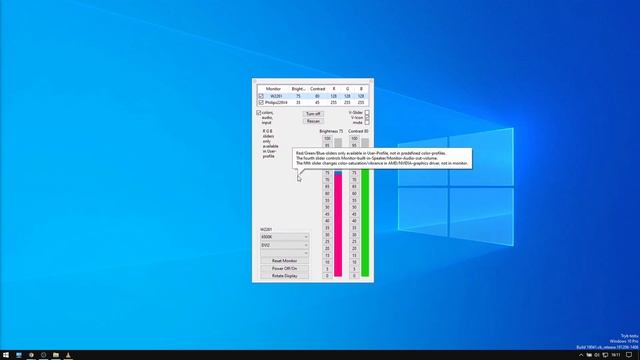This screenshot has height=360, width=640.
Task: Check the mute checkbox
Action: click(x=367, y=122)
